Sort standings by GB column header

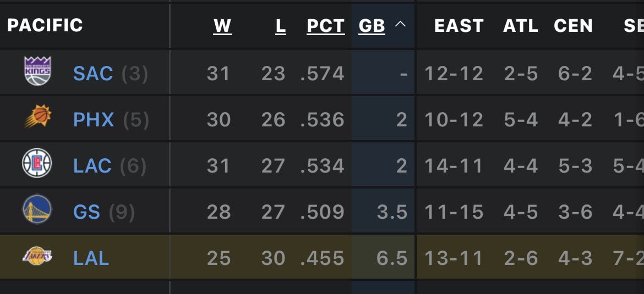click(x=372, y=26)
